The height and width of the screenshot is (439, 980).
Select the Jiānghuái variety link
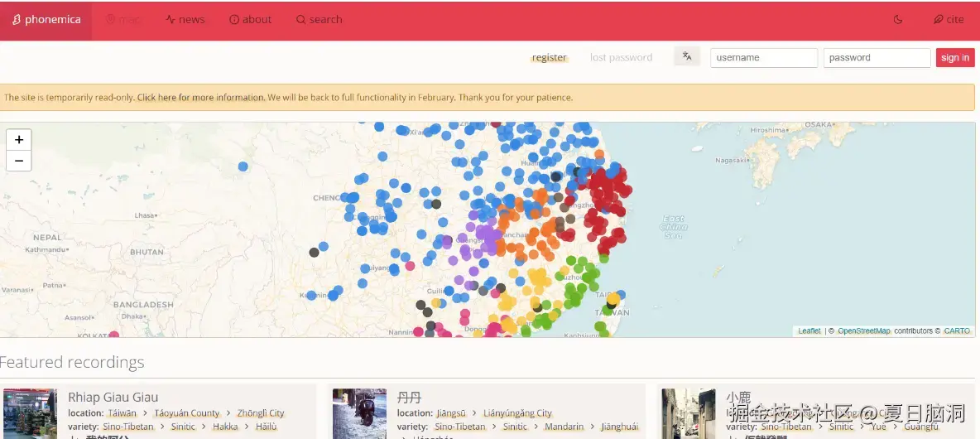coord(620,427)
